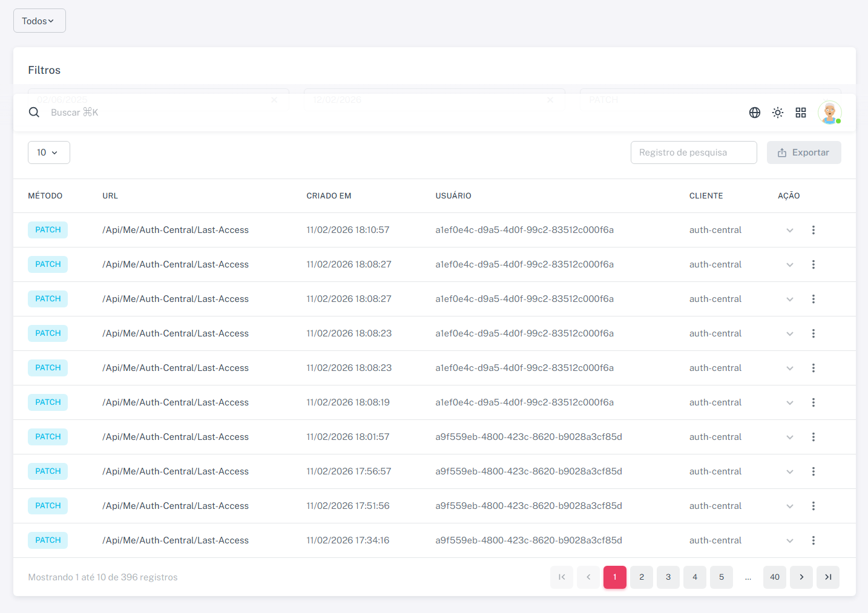Open actions menu for 18:10:57 row

tap(814, 230)
